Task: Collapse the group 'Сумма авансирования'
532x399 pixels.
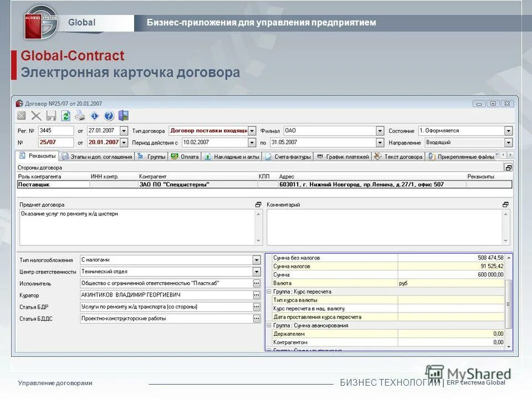Action: (269, 326)
